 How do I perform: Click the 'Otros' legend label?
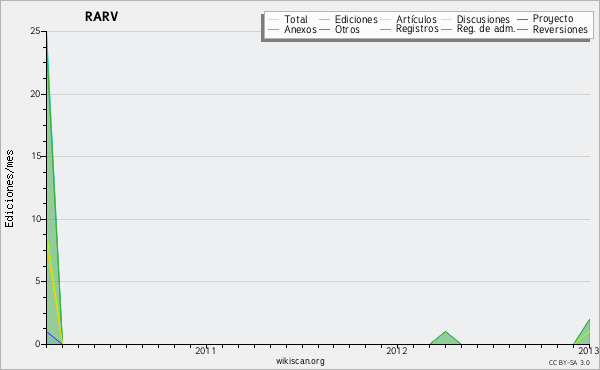tap(347, 29)
